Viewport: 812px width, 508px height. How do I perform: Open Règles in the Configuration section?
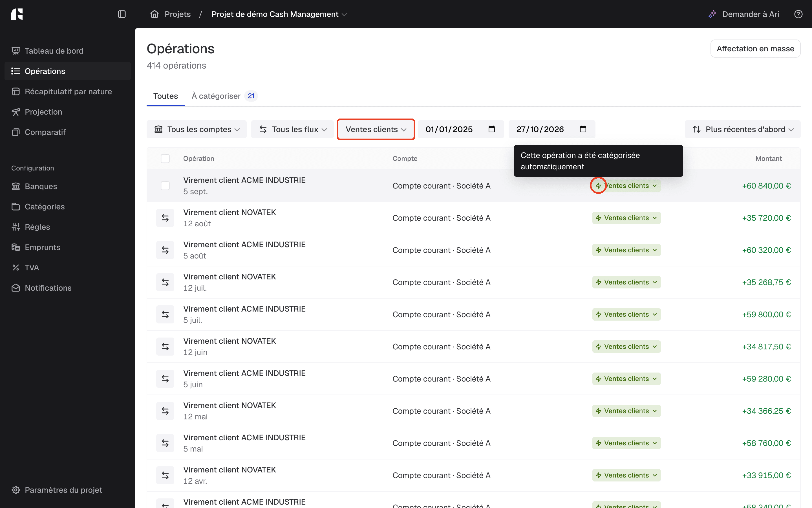(68, 227)
